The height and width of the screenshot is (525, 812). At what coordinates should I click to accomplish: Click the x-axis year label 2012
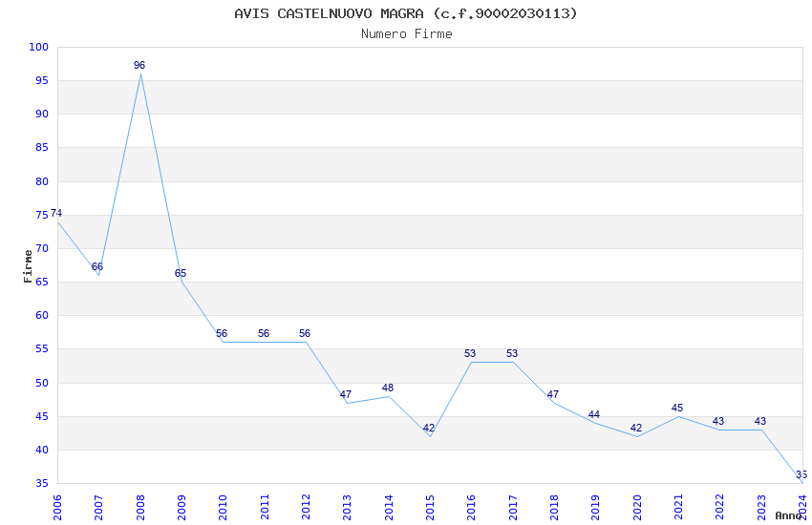point(306,508)
